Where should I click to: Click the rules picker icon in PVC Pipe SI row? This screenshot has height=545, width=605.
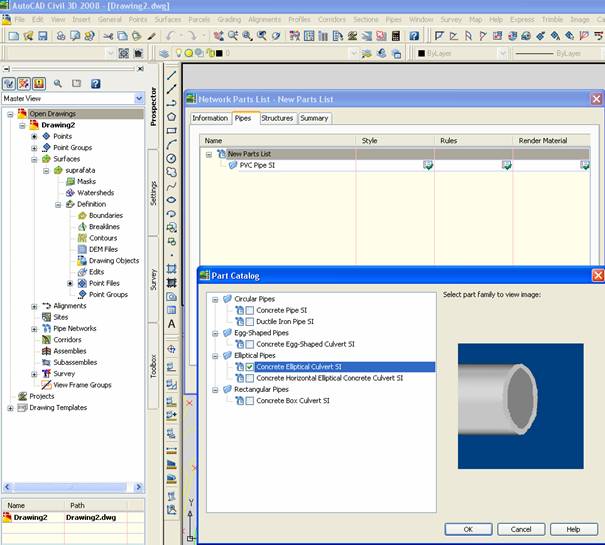(506, 165)
